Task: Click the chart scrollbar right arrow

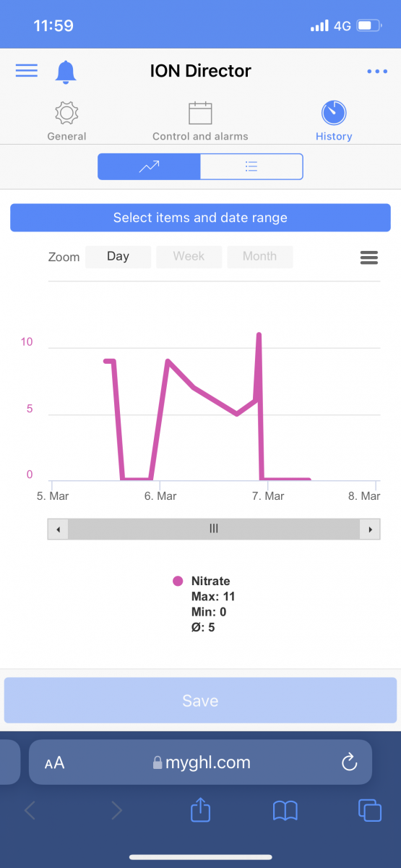Action: click(370, 529)
